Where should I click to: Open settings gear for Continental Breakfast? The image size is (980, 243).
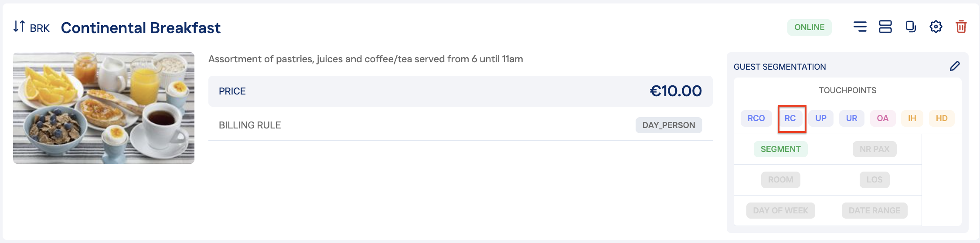(936, 27)
